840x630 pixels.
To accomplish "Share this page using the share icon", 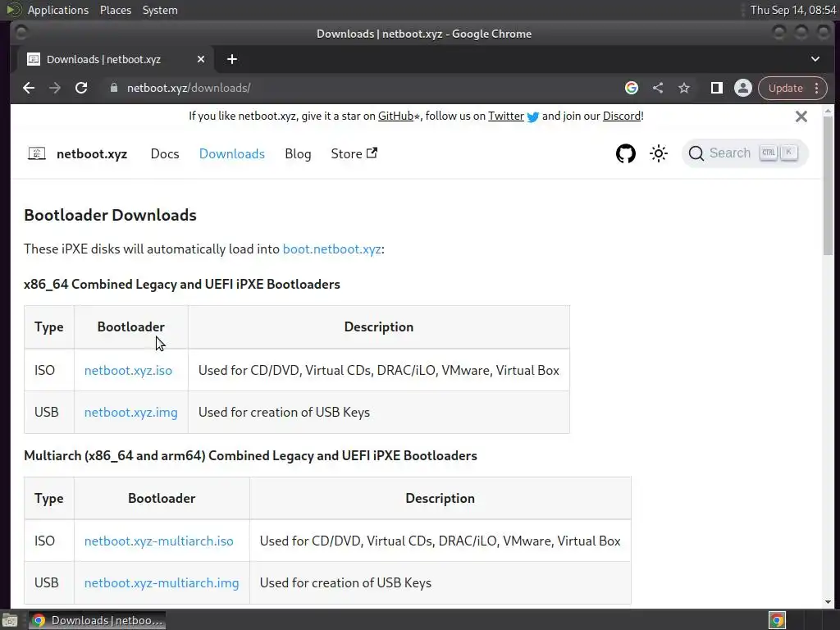I will tap(658, 88).
